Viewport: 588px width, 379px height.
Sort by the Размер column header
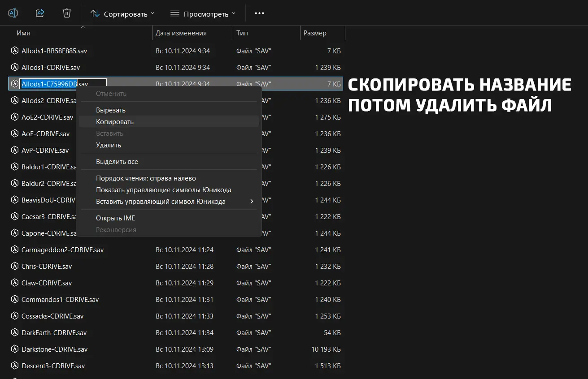[x=322, y=33]
